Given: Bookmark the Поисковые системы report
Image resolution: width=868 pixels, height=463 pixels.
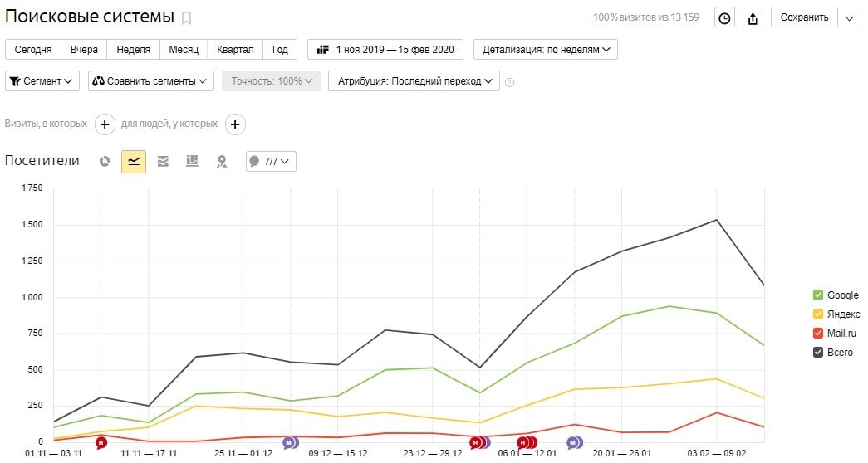Looking at the screenshot, I should [187, 18].
